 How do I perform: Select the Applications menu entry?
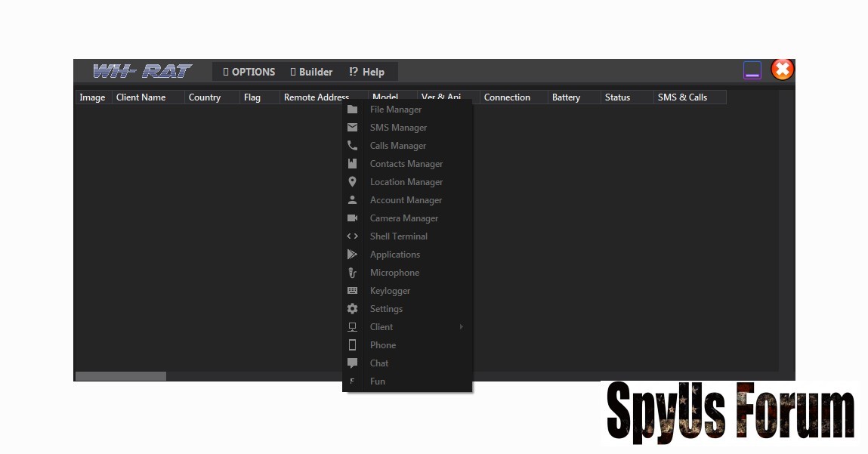tap(394, 255)
